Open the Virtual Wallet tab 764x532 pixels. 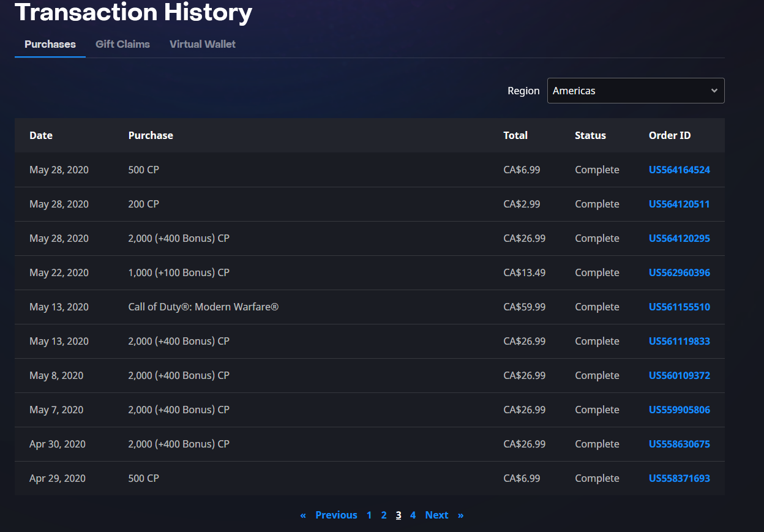pyautogui.click(x=203, y=44)
